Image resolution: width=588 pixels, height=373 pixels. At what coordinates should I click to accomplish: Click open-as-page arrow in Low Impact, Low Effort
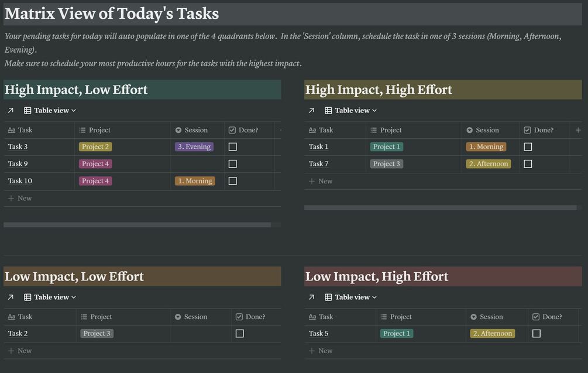pos(11,297)
